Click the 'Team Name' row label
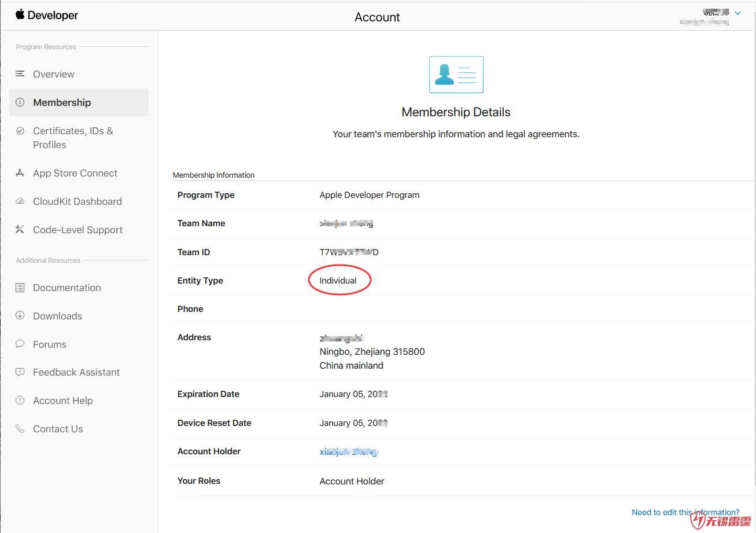 pyautogui.click(x=201, y=223)
